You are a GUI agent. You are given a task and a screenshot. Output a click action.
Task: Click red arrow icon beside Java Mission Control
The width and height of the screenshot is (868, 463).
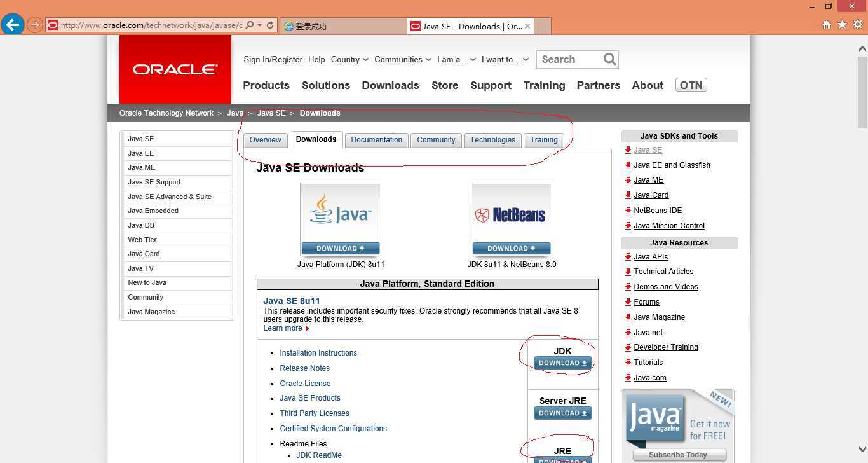tap(628, 226)
